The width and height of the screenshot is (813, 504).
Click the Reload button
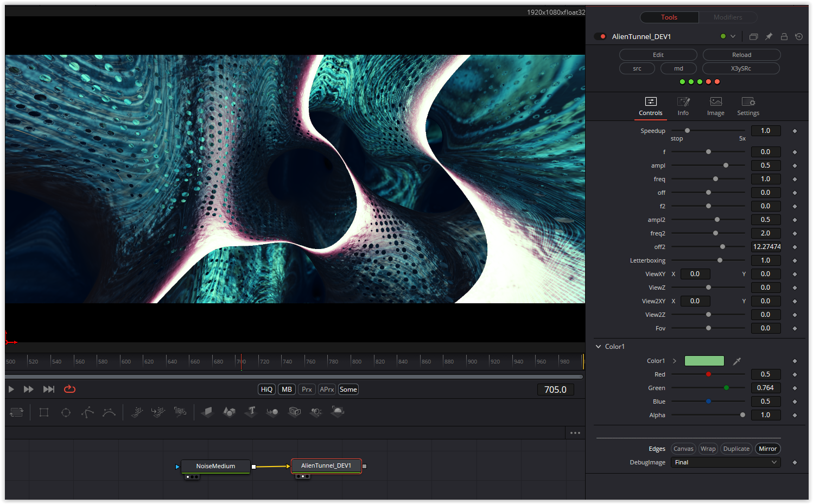tap(741, 55)
